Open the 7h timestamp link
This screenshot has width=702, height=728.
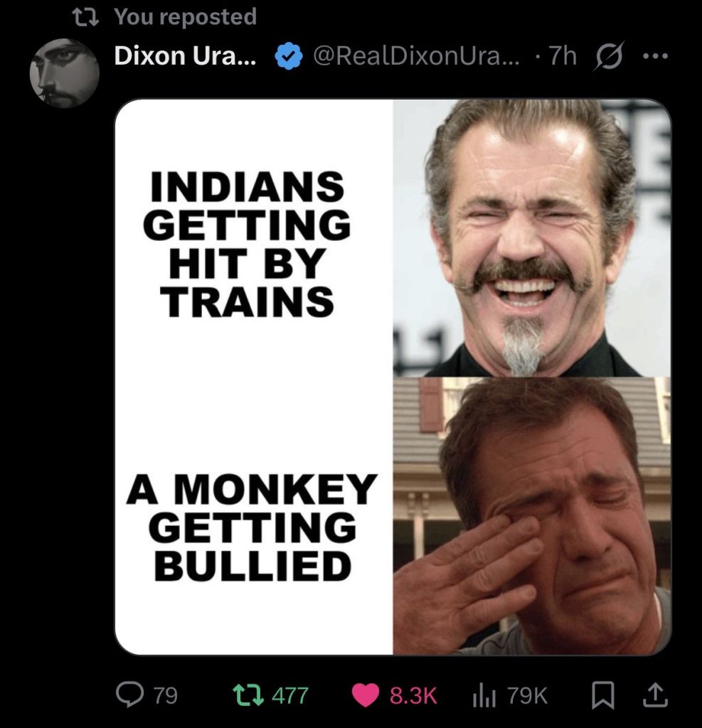[563, 56]
